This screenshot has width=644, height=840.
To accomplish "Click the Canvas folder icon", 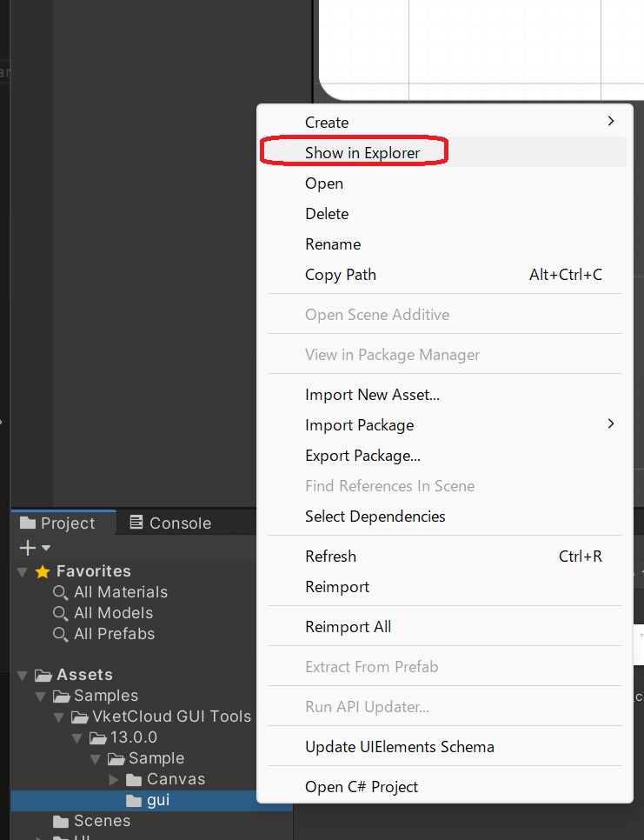I will tap(134, 779).
